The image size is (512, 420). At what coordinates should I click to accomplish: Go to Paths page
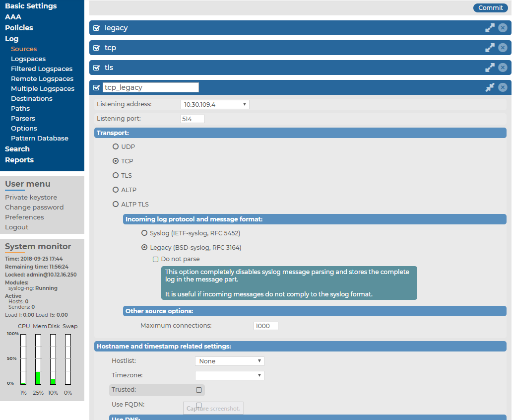click(20, 109)
